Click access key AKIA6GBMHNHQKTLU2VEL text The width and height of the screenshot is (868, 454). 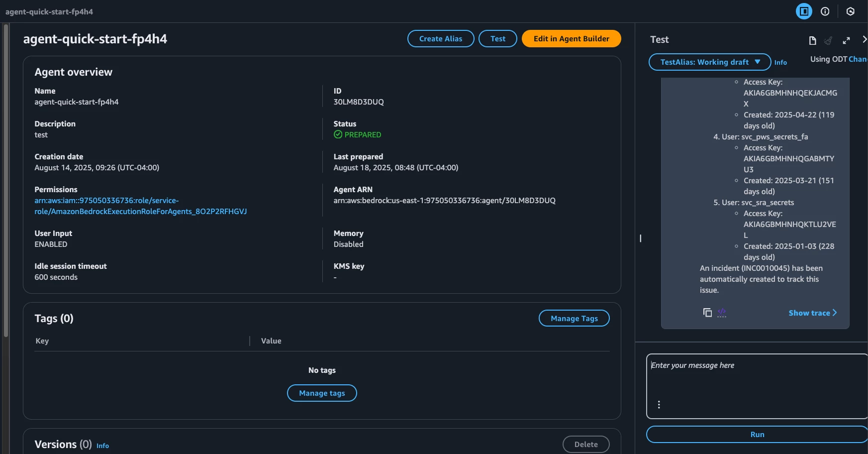tap(789, 230)
